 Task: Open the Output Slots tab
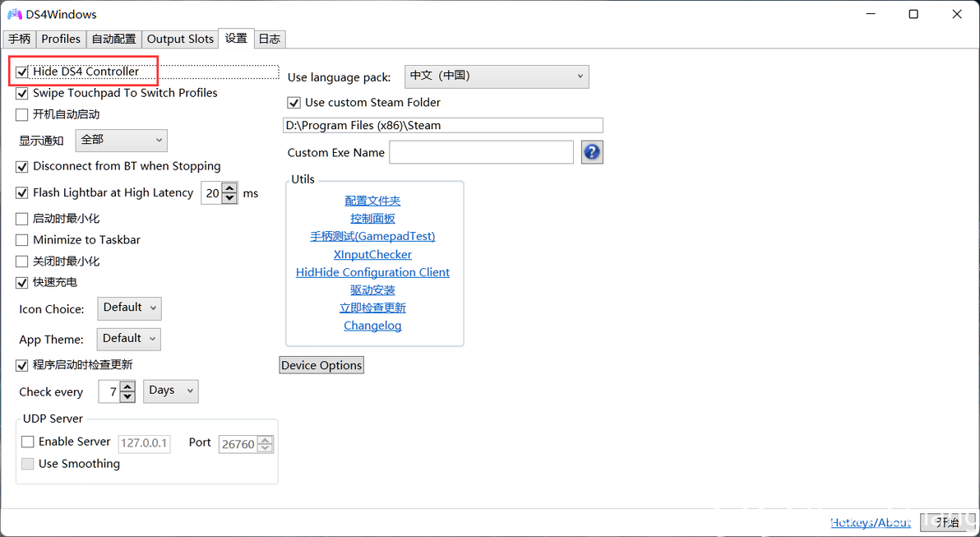(180, 39)
